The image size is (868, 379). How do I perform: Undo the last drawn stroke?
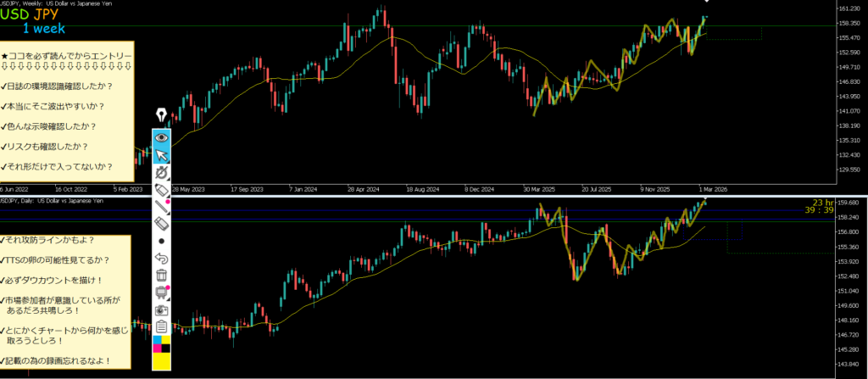[162, 259]
